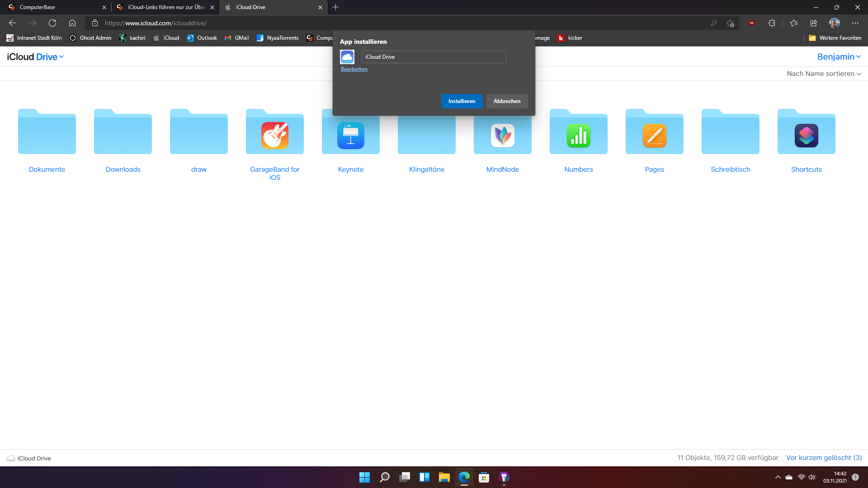Click the browser extensions puzzle icon
Screen dimensions: 868x488
pyautogui.click(x=772, y=23)
